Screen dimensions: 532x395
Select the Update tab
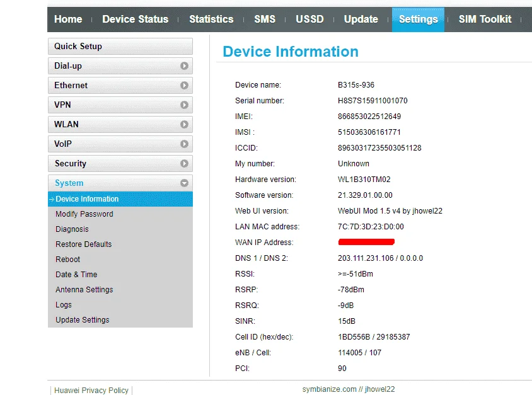tap(361, 19)
